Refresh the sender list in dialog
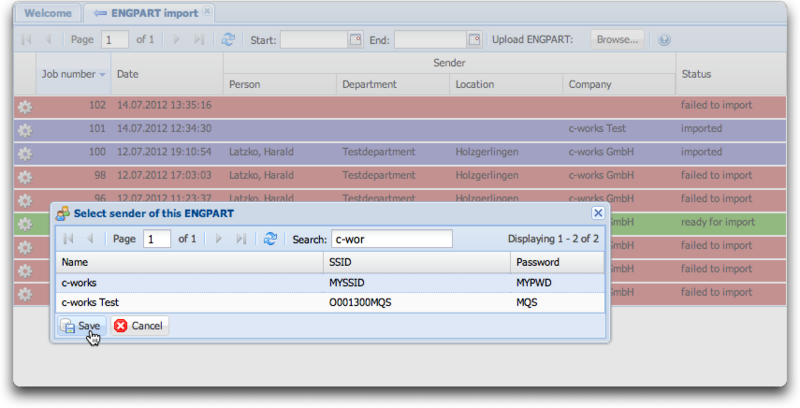Image resolution: width=800 pixels, height=408 pixels. click(x=270, y=239)
